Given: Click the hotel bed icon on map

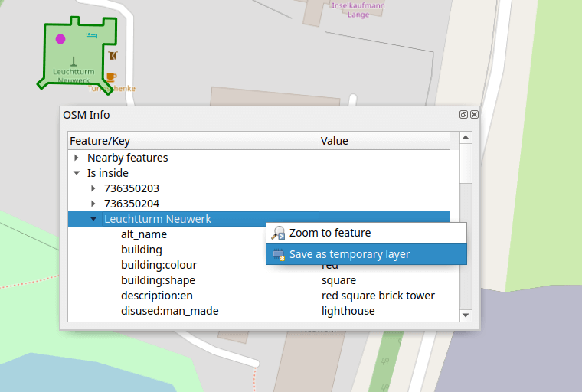Looking at the screenshot, I should [92, 35].
